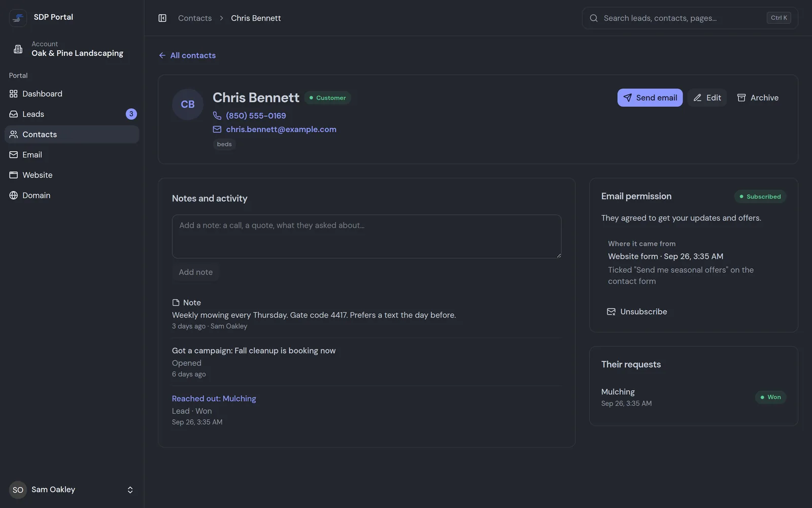Archive the Chris Bennett contact
This screenshot has height=508, width=812.
758,98
